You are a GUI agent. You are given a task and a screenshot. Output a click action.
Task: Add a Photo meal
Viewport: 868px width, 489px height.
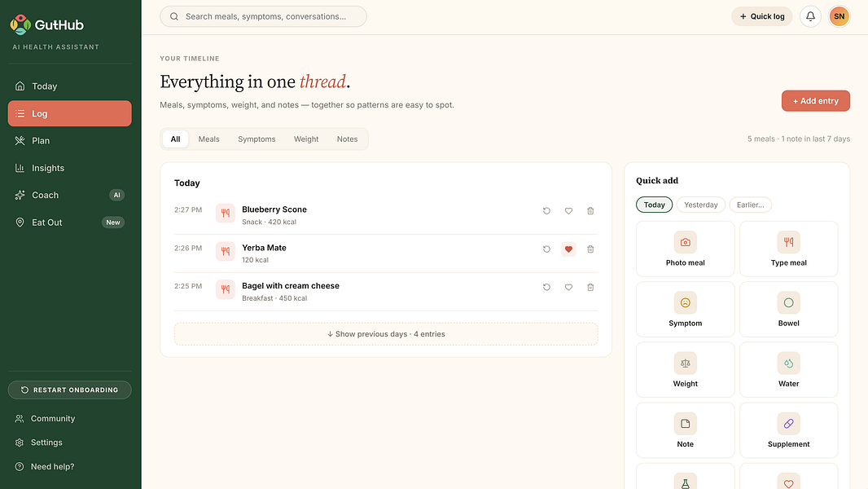pyautogui.click(x=686, y=249)
